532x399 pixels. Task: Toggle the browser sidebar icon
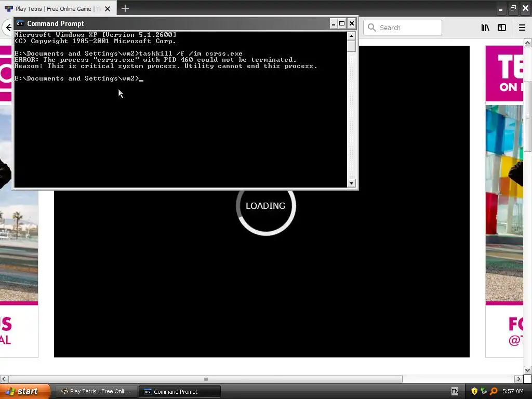tap(502, 28)
